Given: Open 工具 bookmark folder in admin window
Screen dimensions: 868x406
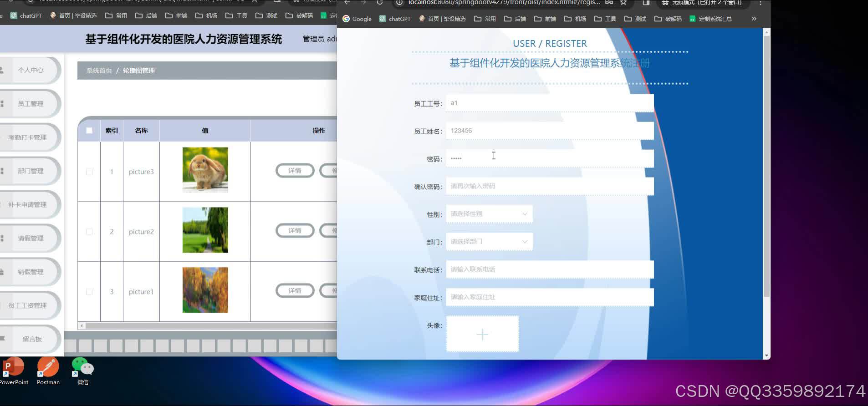Looking at the screenshot, I should coord(236,15).
